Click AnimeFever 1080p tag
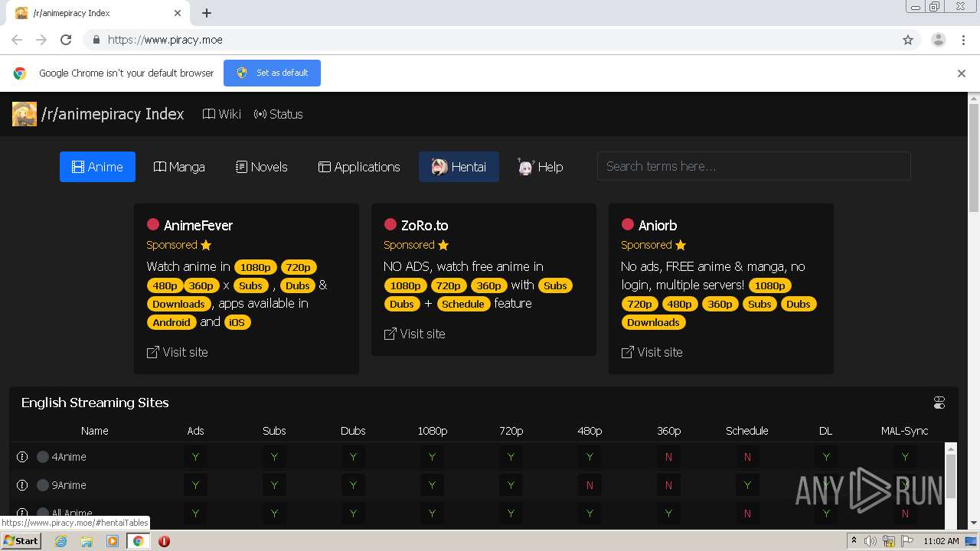Screen dimensions: 980x551 tap(256, 267)
